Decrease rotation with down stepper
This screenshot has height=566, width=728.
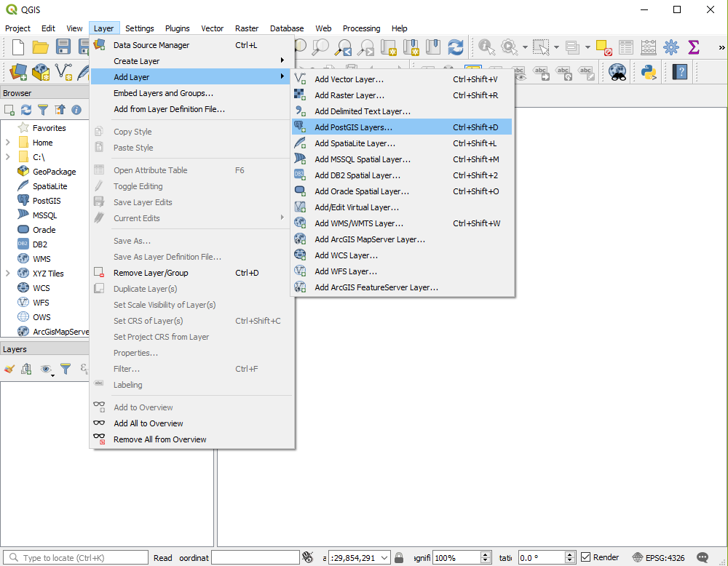click(x=570, y=560)
